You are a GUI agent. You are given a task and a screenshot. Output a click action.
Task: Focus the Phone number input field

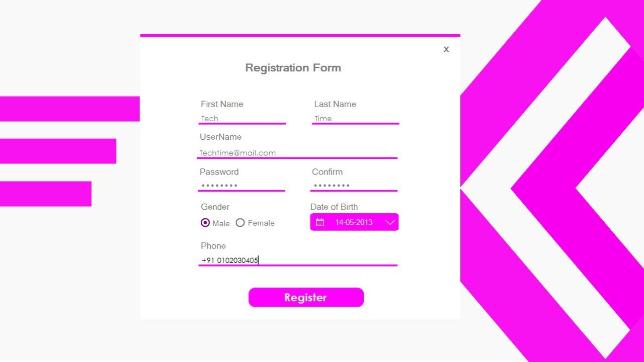298,260
